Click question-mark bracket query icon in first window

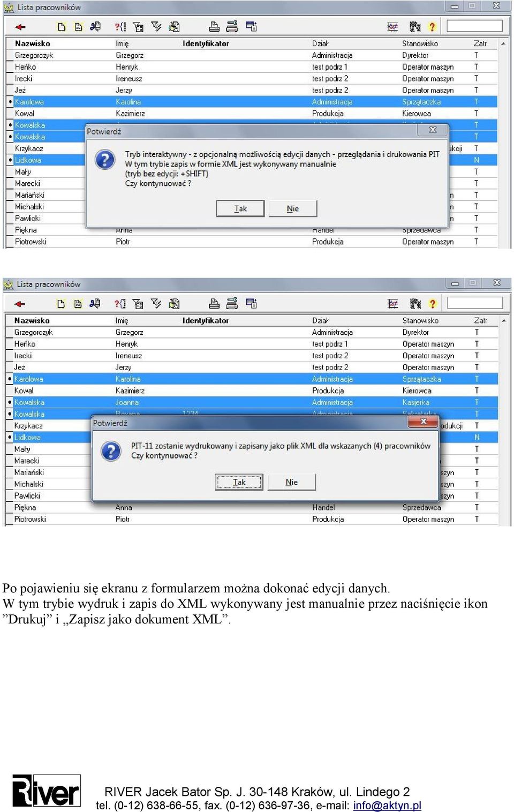pos(120,27)
